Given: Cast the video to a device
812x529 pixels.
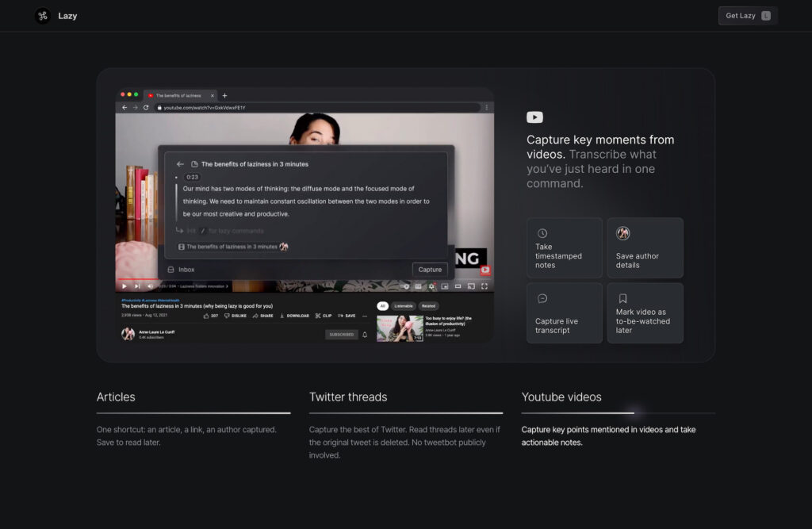Looking at the screenshot, I should coord(471,286).
